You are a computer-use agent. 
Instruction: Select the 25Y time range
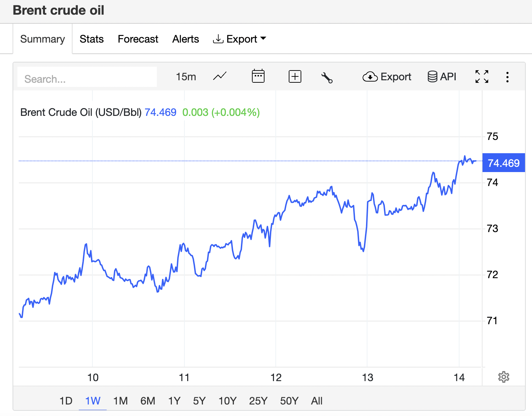258,401
